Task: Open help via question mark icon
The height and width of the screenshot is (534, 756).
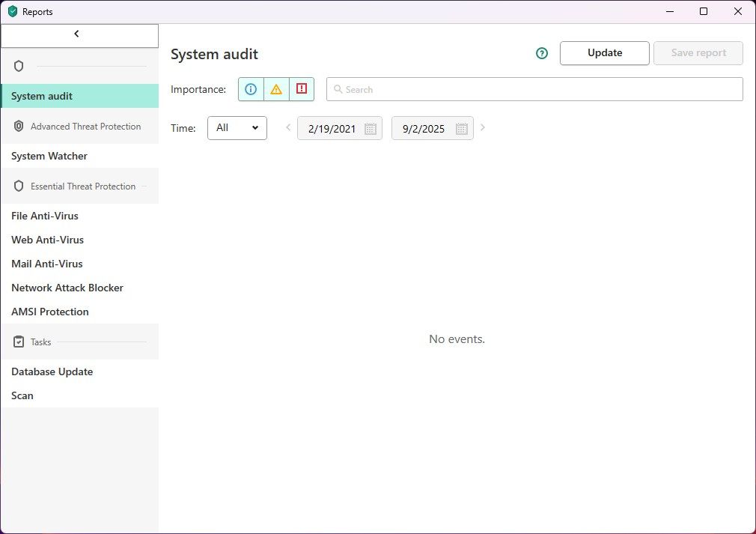Action: click(x=542, y=53)
